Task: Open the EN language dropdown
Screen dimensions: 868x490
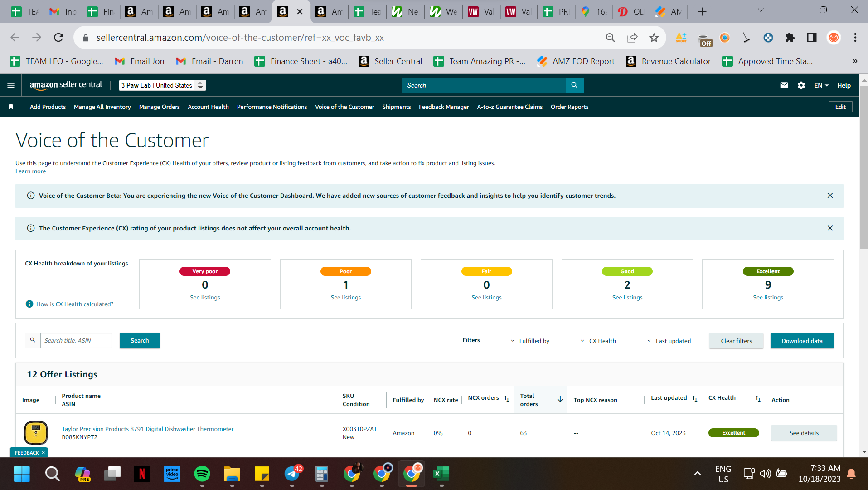Action: [821, 85]
